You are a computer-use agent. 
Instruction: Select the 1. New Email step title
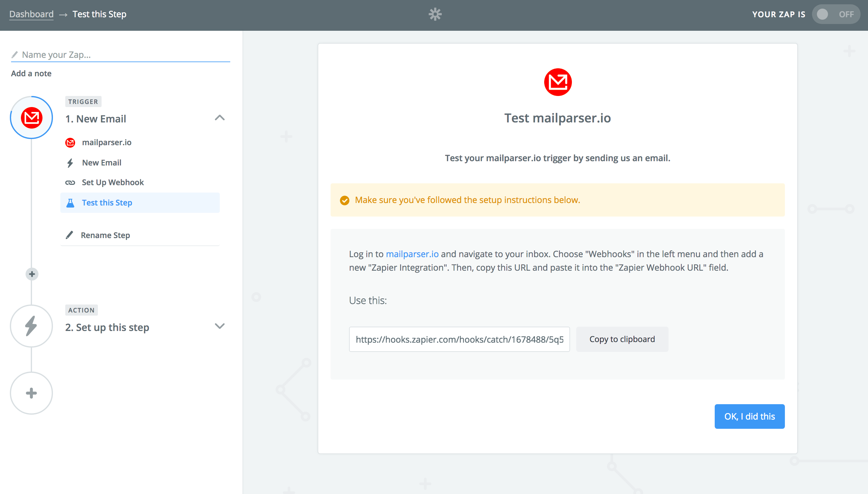pos(95,119)
